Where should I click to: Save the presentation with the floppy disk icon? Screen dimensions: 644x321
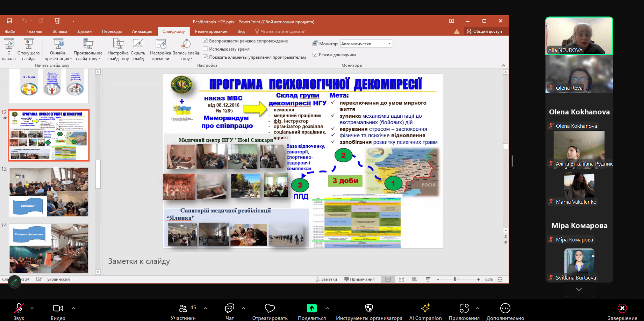(x=9, y=21)
